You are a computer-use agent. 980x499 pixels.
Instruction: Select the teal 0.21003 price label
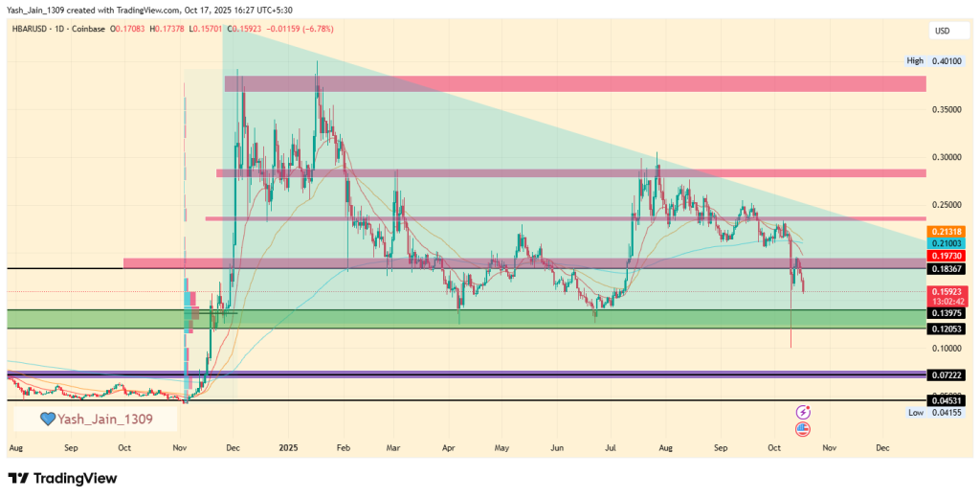pyautogui.click(x=947, y=245)
